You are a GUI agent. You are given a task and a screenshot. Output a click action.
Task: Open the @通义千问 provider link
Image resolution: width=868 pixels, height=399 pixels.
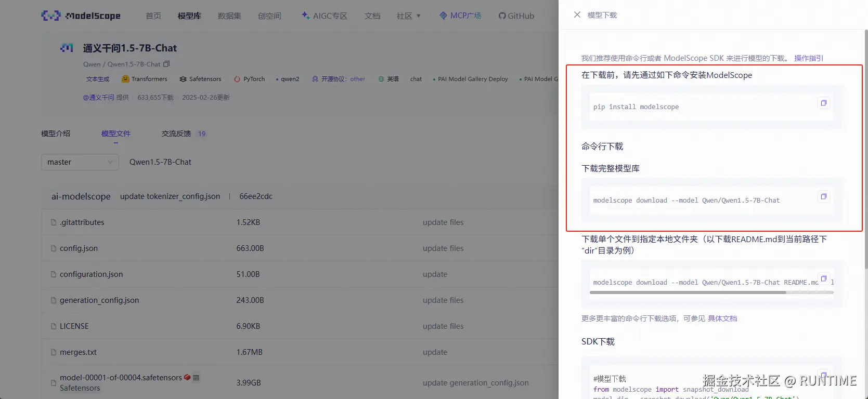pyautogui.click(x=98, y=97)
